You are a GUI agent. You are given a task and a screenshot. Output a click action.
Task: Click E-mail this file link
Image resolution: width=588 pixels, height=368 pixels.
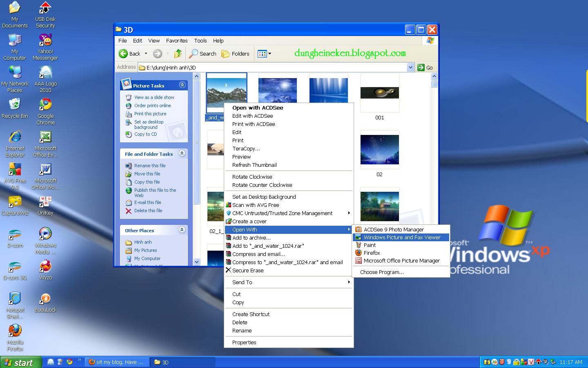(x=147, y=202)
